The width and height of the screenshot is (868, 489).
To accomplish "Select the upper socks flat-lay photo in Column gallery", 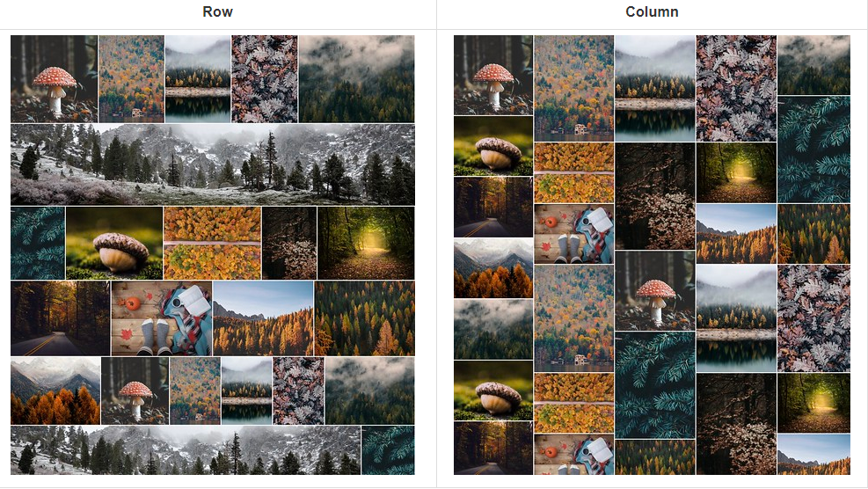I will coord(573,234).
